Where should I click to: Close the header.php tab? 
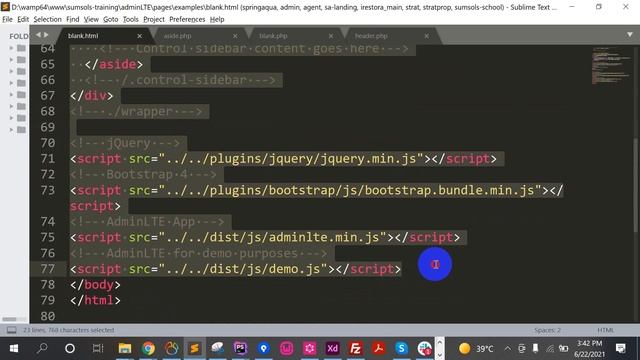point(426,36)
